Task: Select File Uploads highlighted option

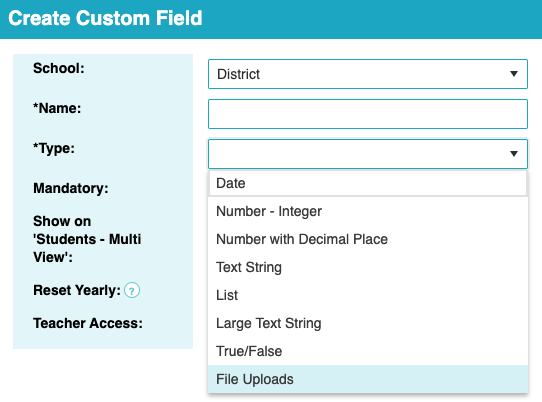Action: tap(368, 379)
